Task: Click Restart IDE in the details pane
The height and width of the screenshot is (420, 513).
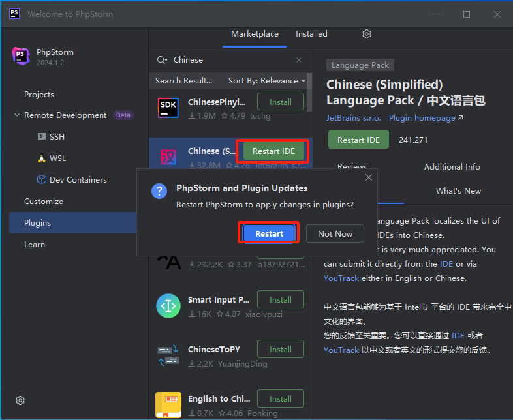Action: point(358,140)
